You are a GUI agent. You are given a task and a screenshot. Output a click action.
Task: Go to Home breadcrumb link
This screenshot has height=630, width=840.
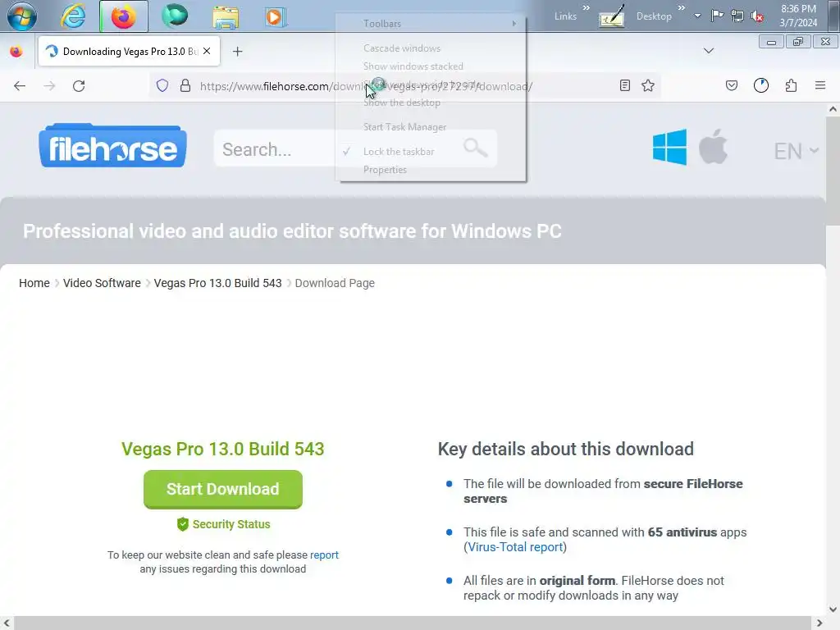pyautogui.click(x=34, y=283)
